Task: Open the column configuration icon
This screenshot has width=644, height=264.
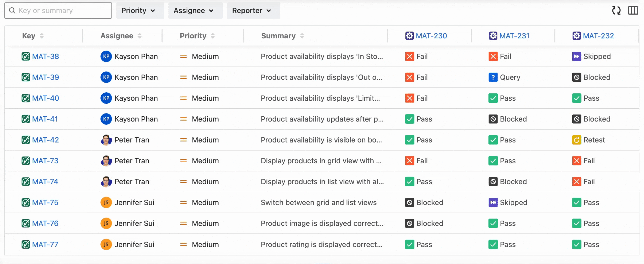Action: point(633,11)
